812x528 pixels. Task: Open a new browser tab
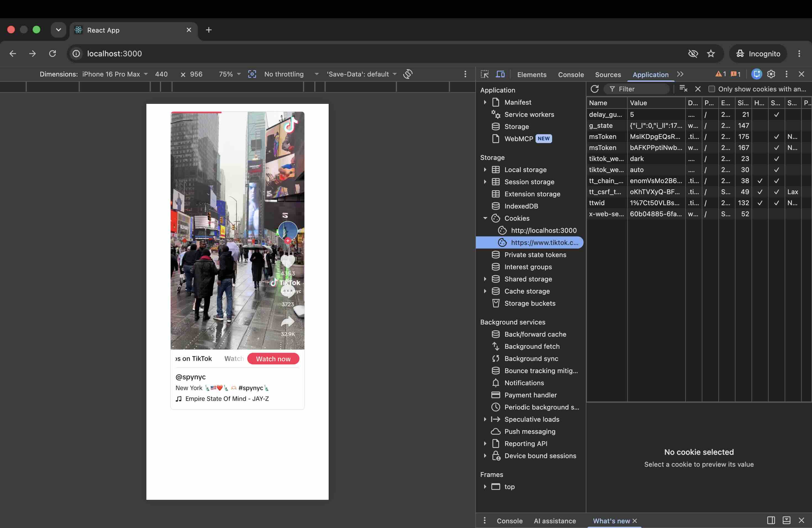(x=209, y=30)
